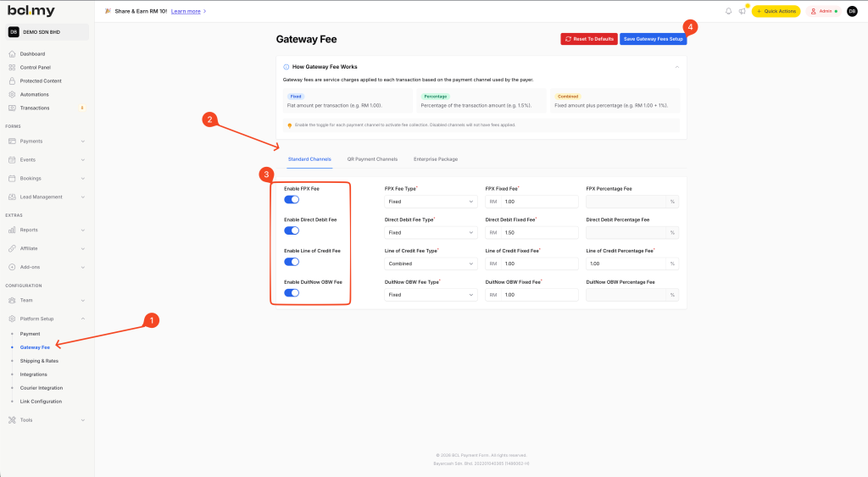868x477 pixels.
Task: Click the Automations icon in sidebar
Action: (12, 95)
